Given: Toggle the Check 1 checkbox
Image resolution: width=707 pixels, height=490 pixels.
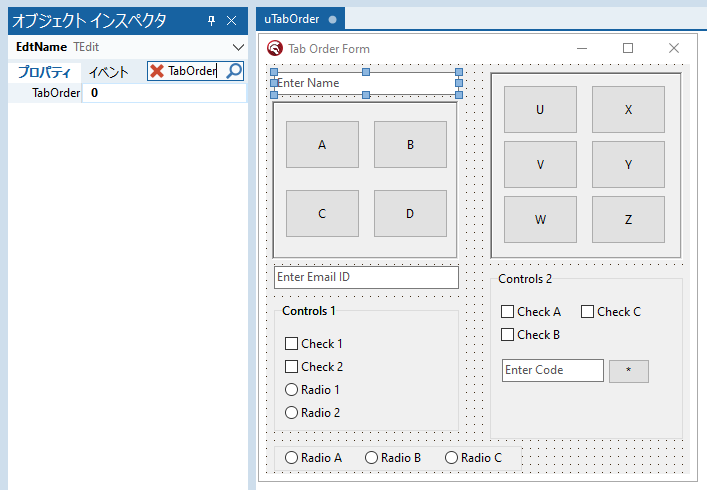Looking at the screenshot, I should pyautogui.click(x=291, y=344).
